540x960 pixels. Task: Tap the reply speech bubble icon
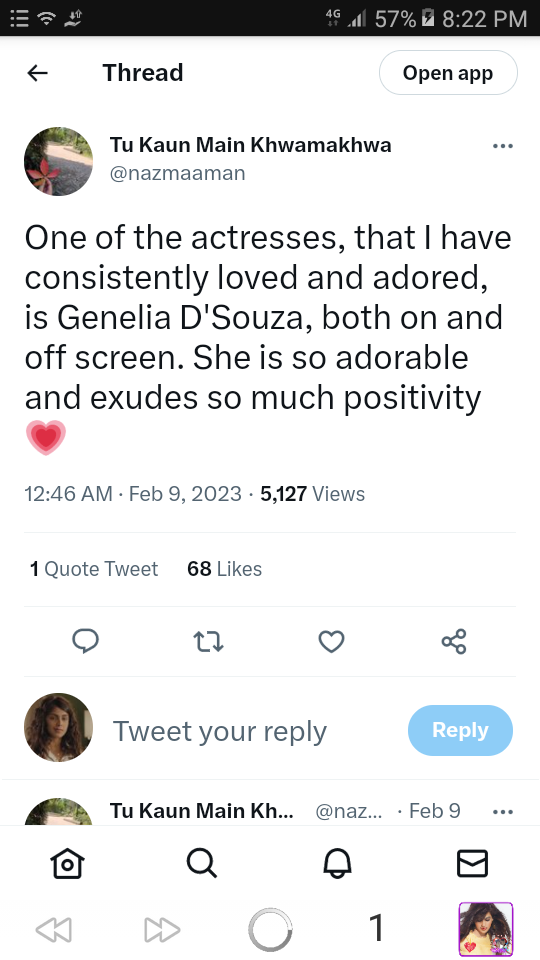(x=85, y=642)
